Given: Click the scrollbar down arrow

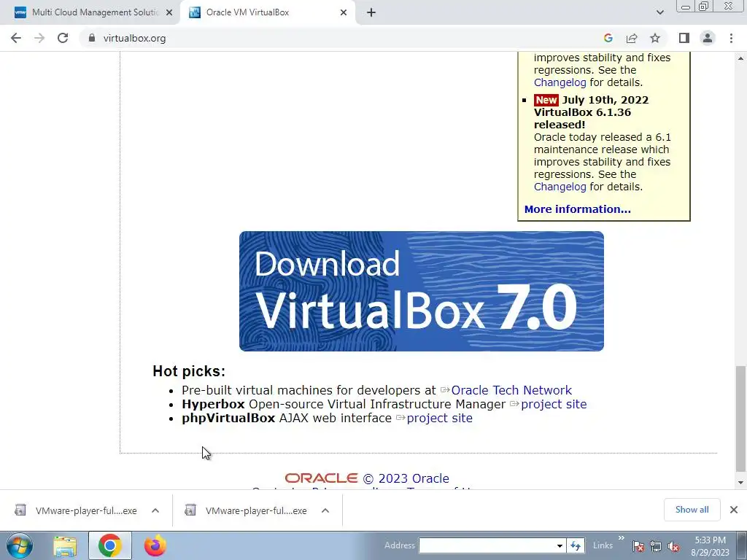Looking at the screenshot, I should [740, 483].
